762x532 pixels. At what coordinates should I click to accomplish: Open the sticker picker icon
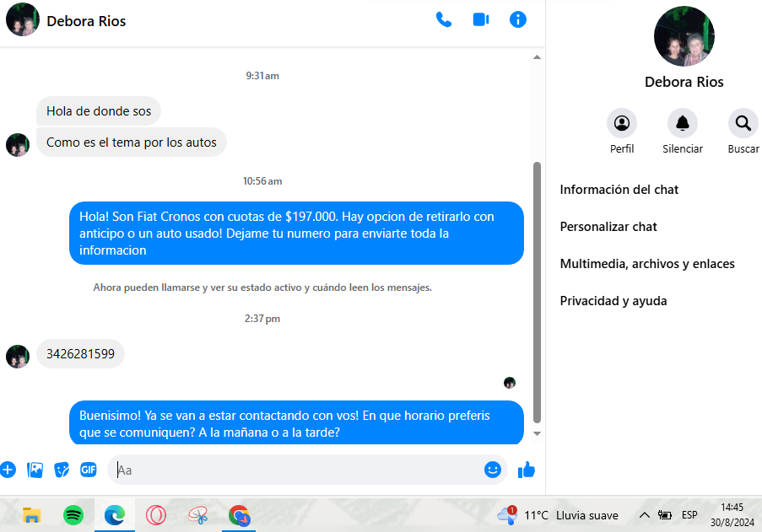coord(62,470)
